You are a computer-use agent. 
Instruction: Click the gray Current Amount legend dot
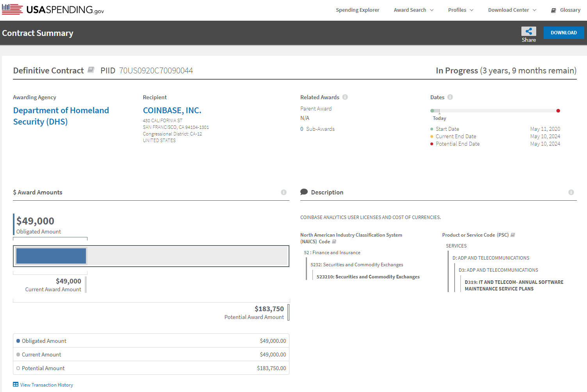pos(18,355)
